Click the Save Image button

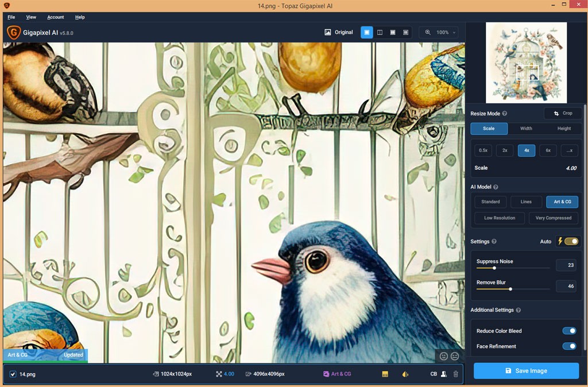pyautogui.click(x=526, y=371)
